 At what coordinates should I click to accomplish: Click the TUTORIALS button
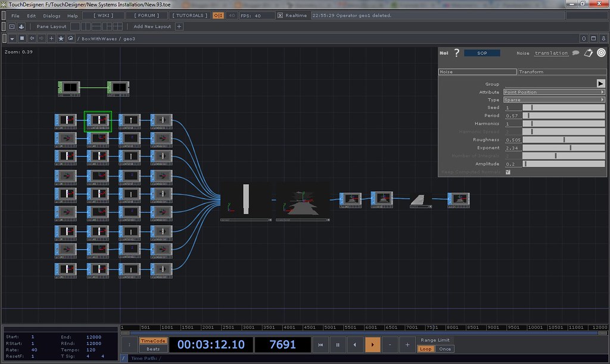(189, 15)
